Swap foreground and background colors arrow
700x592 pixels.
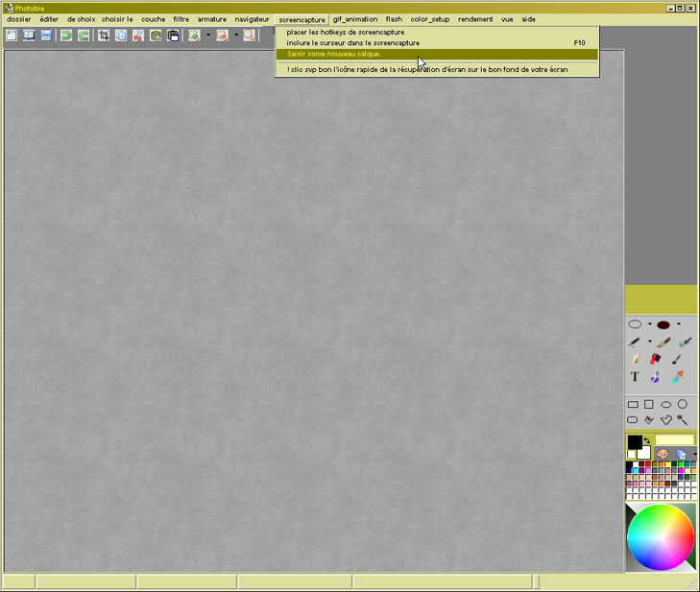click(x=646, y=440)
